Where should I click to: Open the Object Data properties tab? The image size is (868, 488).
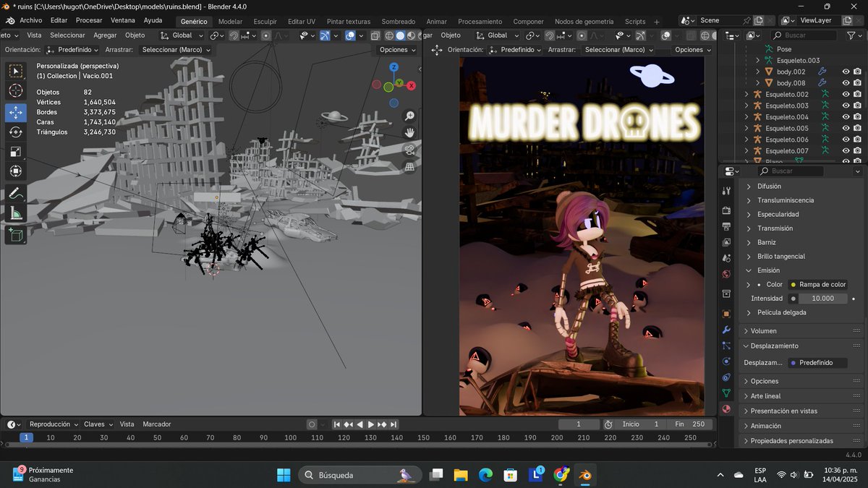(x=727, y=393)
